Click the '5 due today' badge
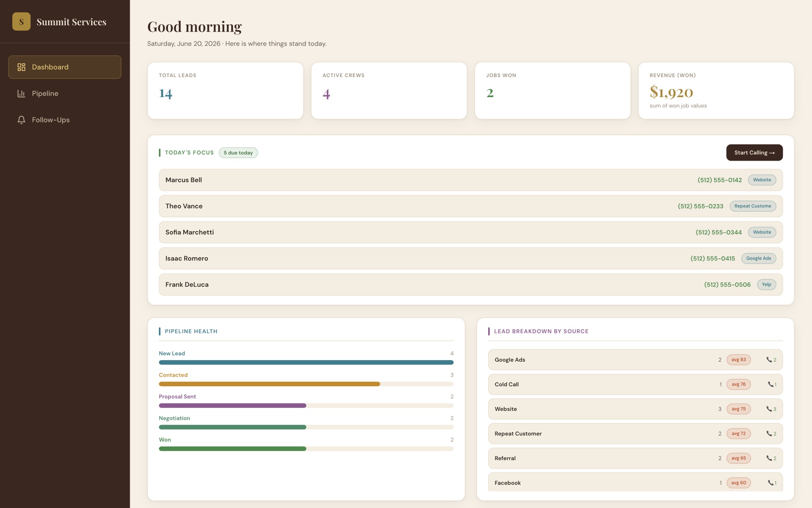The height and width of the screenshot is (508, 812). tap(239, 153)
